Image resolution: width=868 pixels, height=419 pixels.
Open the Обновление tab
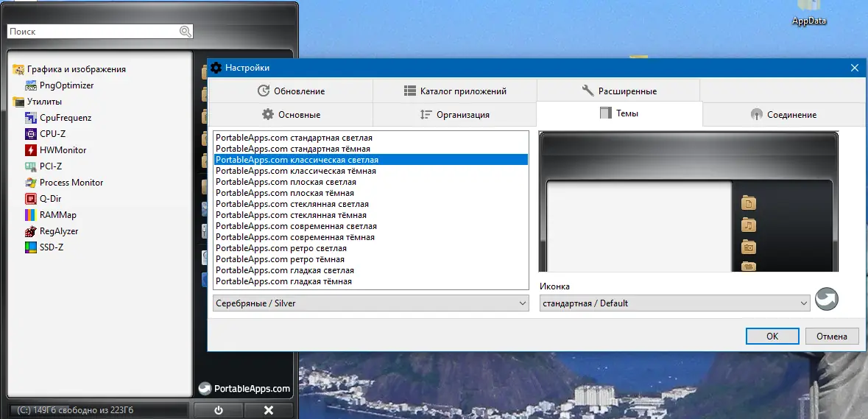[x=292, y=91]
